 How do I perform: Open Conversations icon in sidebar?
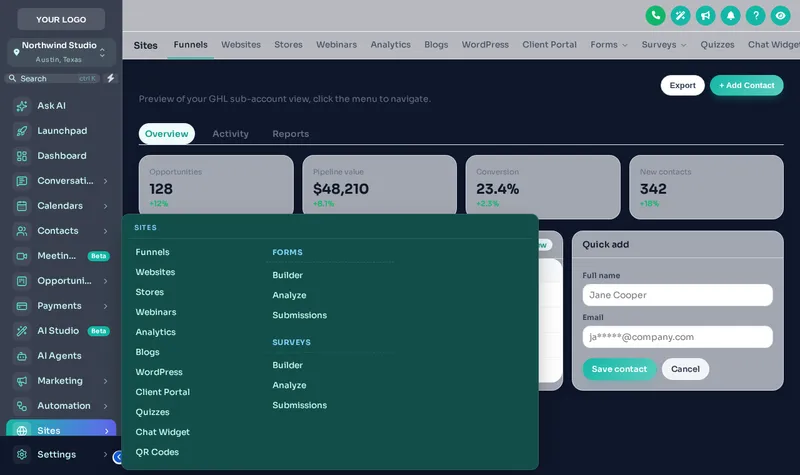(x=22, y=181)
